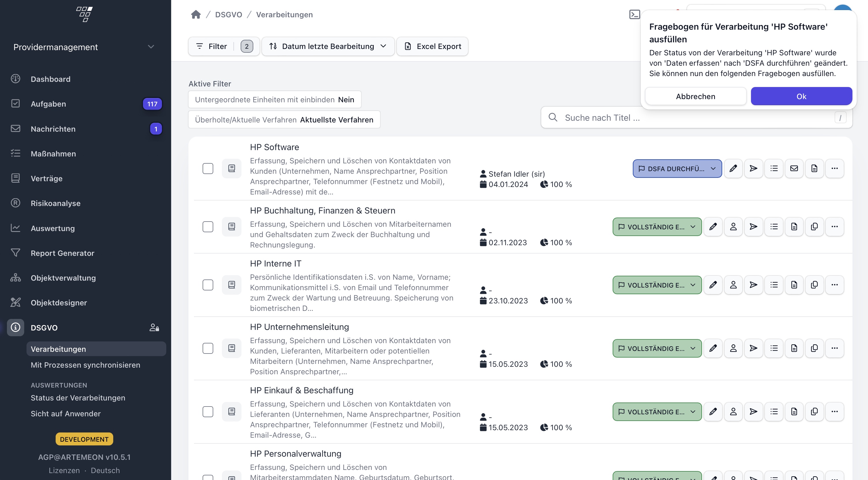This screenshot has width=868, height=480.
Task: Open three-dots menu for HP Einkauf & Beschaffung
Action: click(834, 412)
